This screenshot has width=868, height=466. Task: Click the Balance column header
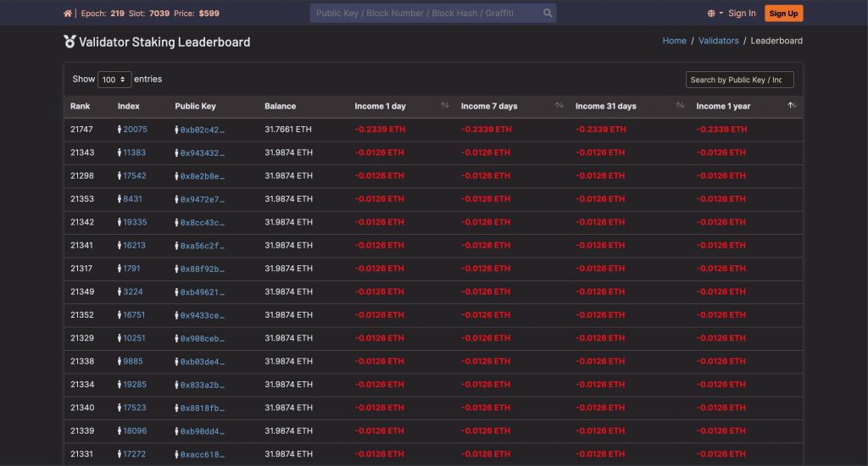pos(280,106)
